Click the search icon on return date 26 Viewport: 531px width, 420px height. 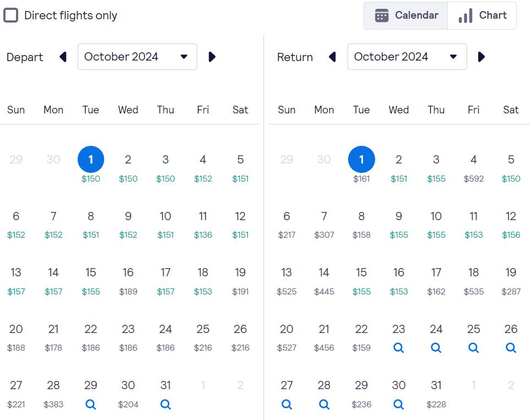click(x=511, y=347)
